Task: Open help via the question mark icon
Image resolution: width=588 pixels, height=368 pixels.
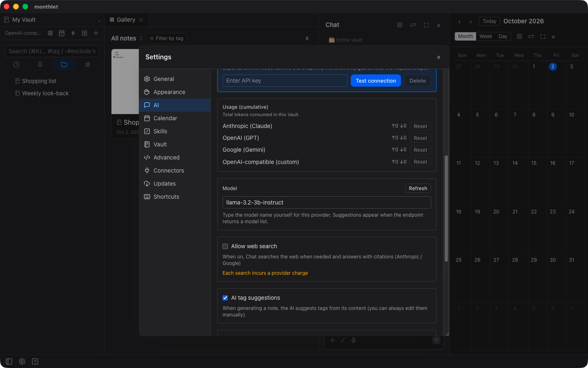Action: [35, 361]
